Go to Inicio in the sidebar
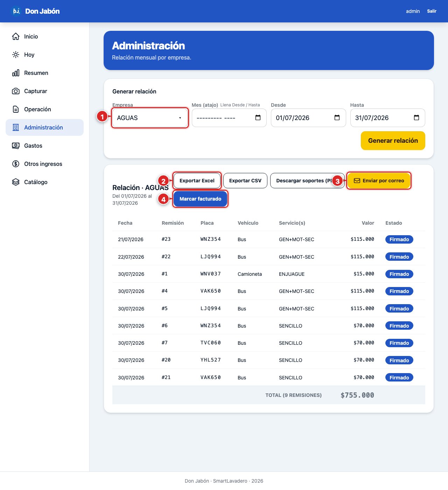This screenshot has width=448, height=490. pos(44,36)
